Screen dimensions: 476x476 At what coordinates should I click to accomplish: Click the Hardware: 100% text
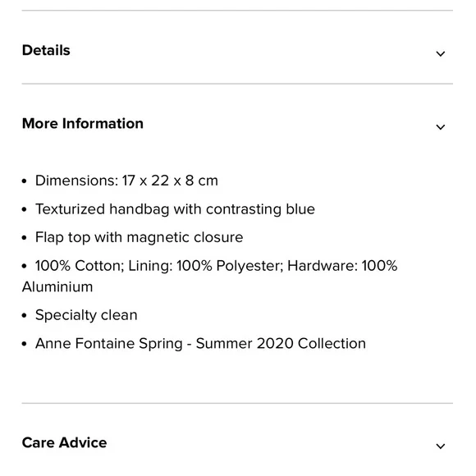point(342,266)
